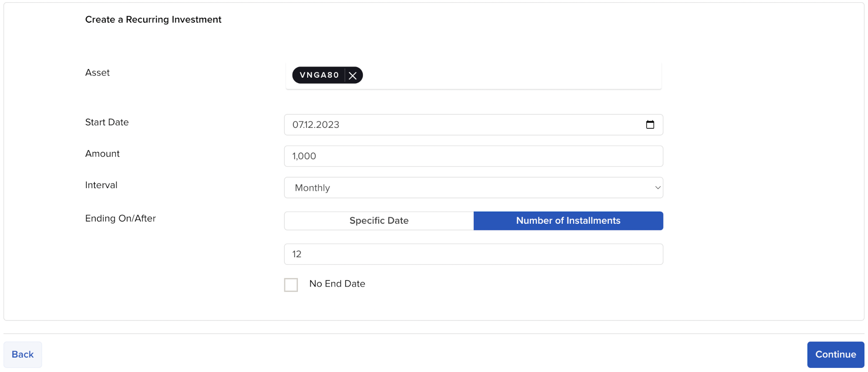Remove the VNGA80 asset chip

tap(353, 75)
